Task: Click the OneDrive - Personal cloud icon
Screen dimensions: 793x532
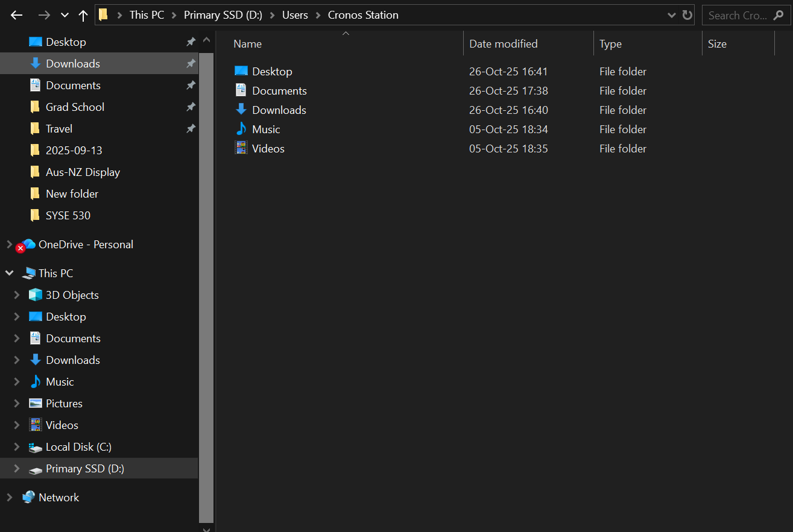Action: [x=27, y=245]
